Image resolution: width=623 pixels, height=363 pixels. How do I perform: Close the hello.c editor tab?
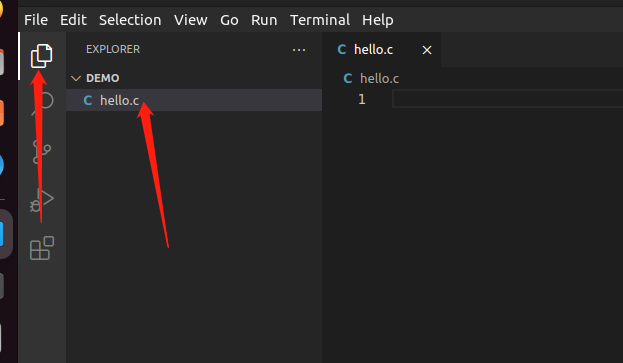427,50
